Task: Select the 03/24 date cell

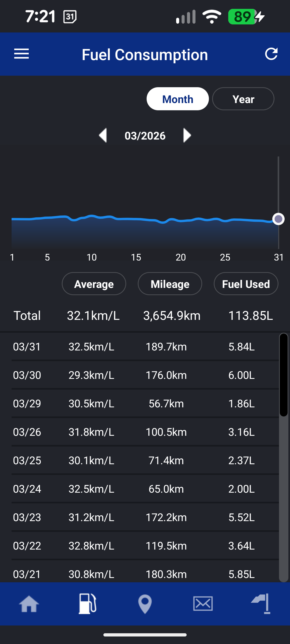Action: coord(27,489)
